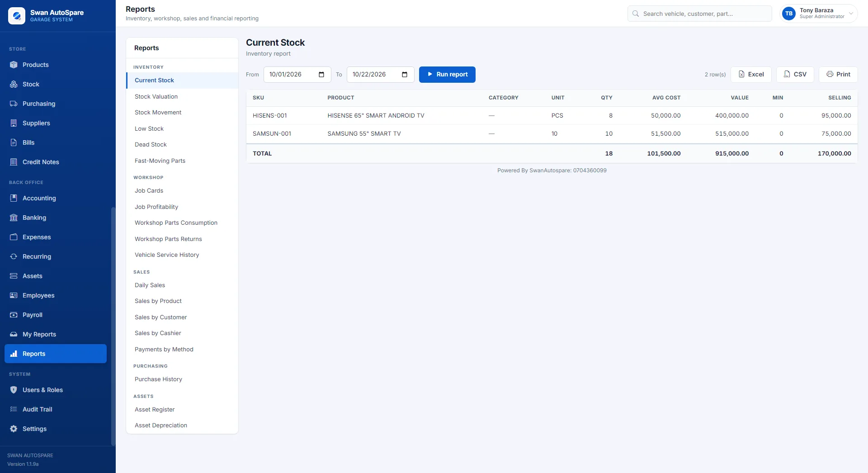The width and height of the screenshot is (868, 473).
Task: Click the Credit Notes icon
Action: tap(14, 162)
